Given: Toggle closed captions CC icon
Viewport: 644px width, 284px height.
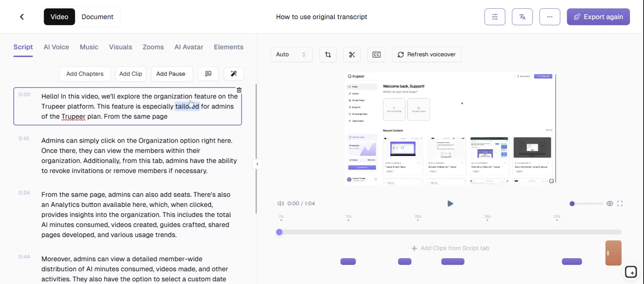Looking at the screenshot, I should click(376, 54).
